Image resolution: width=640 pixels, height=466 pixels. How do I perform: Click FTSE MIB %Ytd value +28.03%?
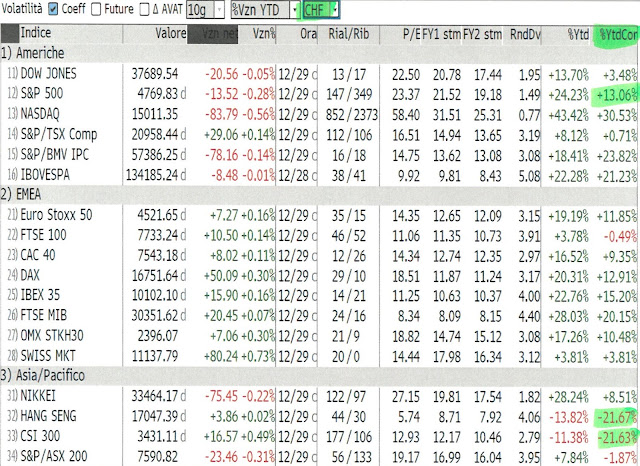[568, 316]
